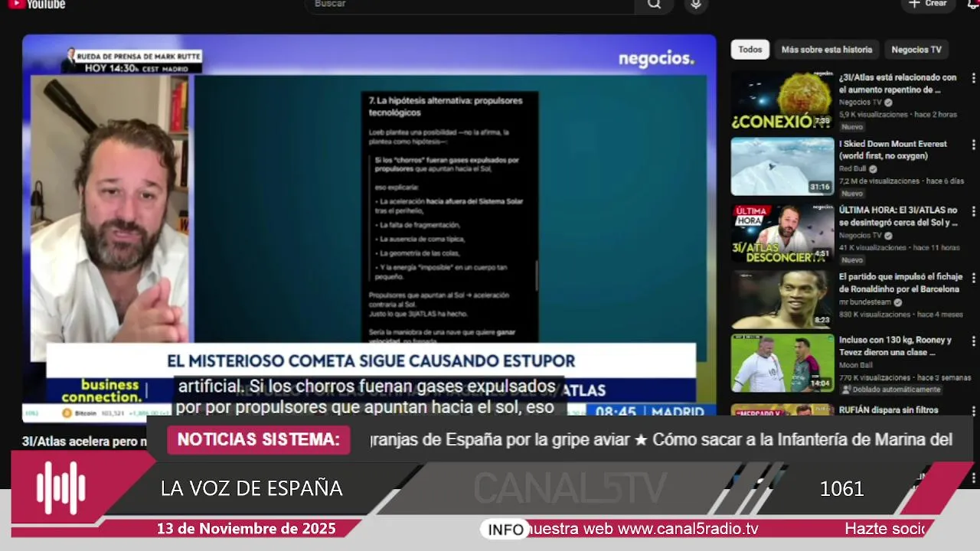Visit the mr bundesteam channel name
The image size is (980, 551).
(x=867, y=302)
